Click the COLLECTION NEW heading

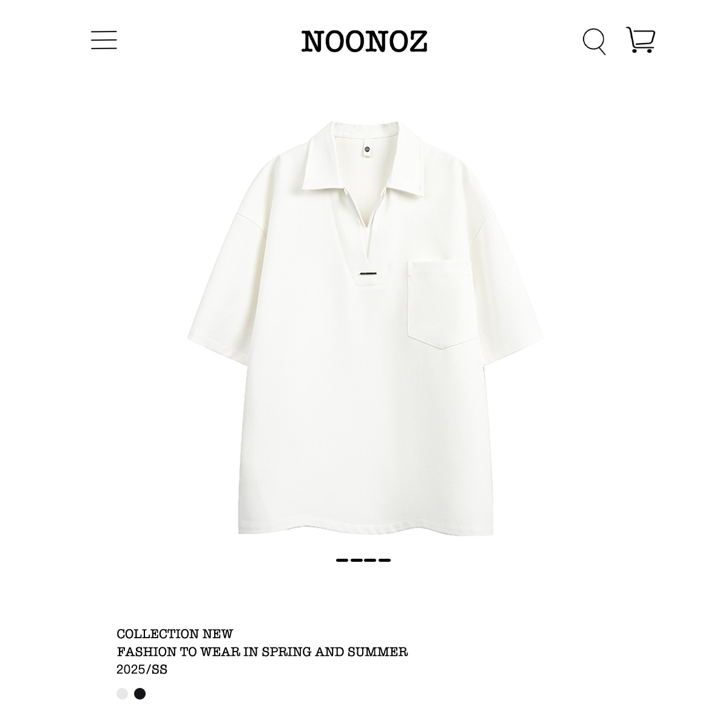click(x=175, y=634)
